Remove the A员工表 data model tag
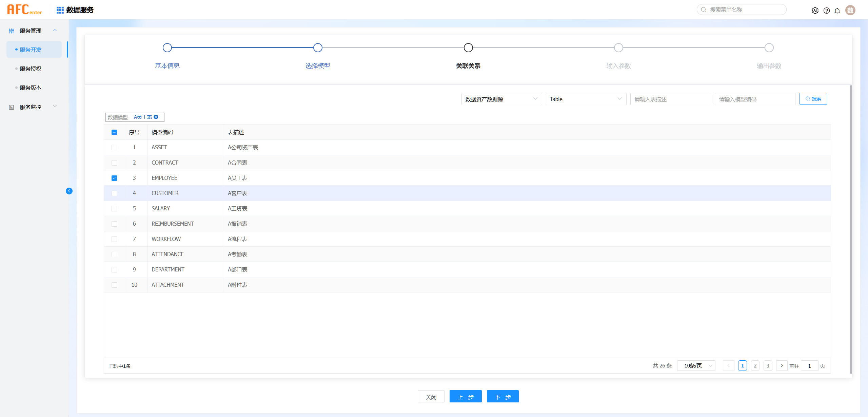This screenshot has width=868, height=417. (156, 117)
